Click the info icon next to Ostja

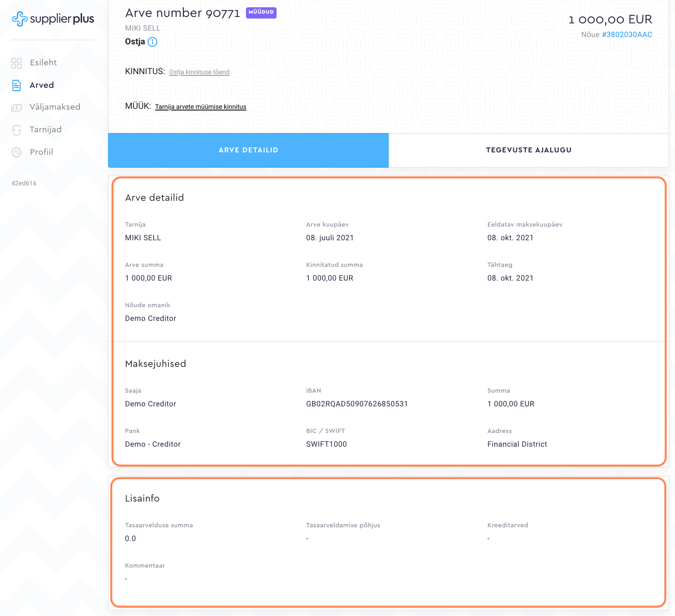pyautogui.click(x=152, y=42)
